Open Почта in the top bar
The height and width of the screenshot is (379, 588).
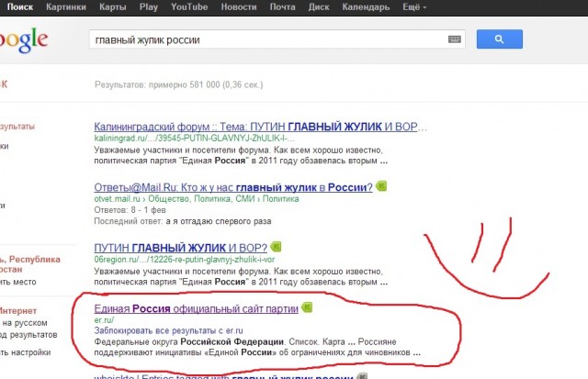tap(282, 6)
